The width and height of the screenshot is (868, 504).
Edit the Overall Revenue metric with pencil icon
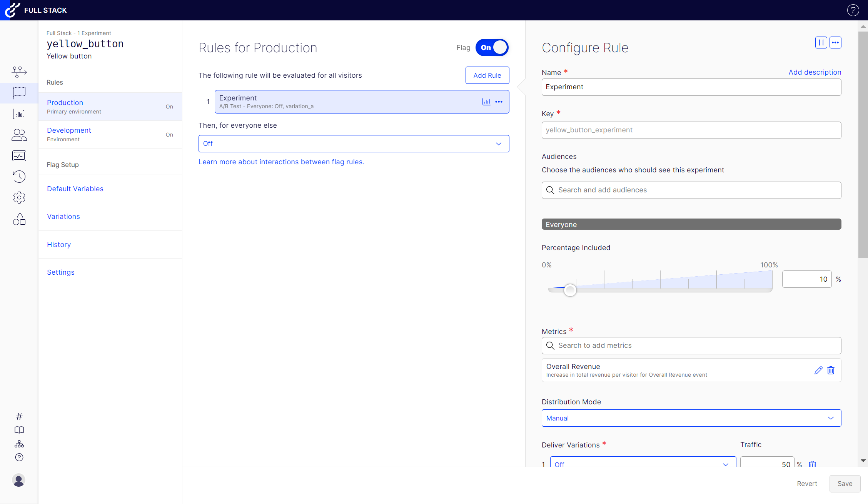tap(818, 370)
